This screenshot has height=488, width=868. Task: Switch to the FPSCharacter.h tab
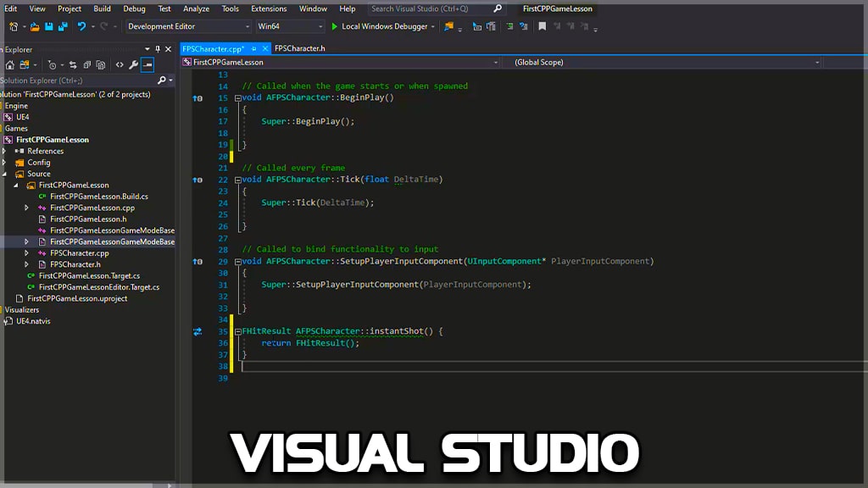pos(299,48)
